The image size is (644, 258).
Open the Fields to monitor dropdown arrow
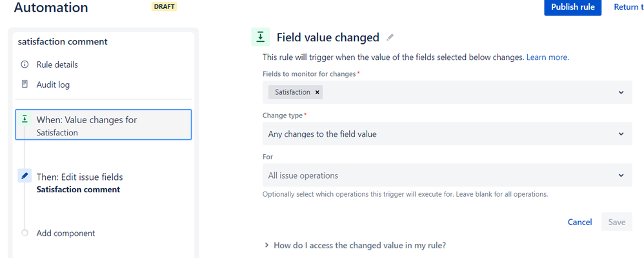[621, 92]
